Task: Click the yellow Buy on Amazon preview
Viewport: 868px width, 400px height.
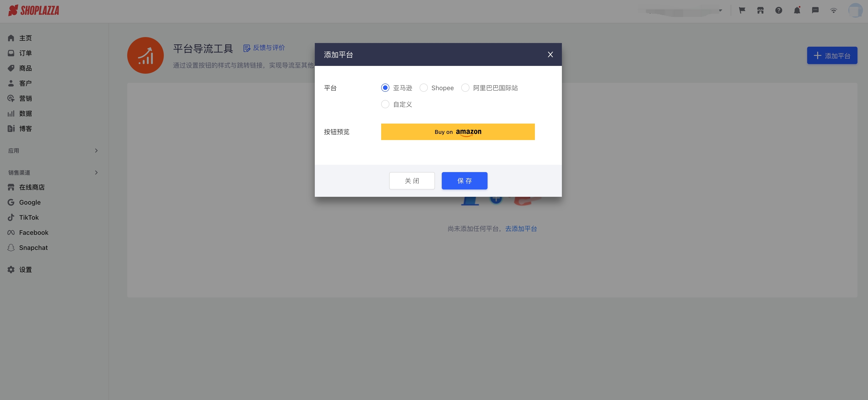Action: pos(458,132)
